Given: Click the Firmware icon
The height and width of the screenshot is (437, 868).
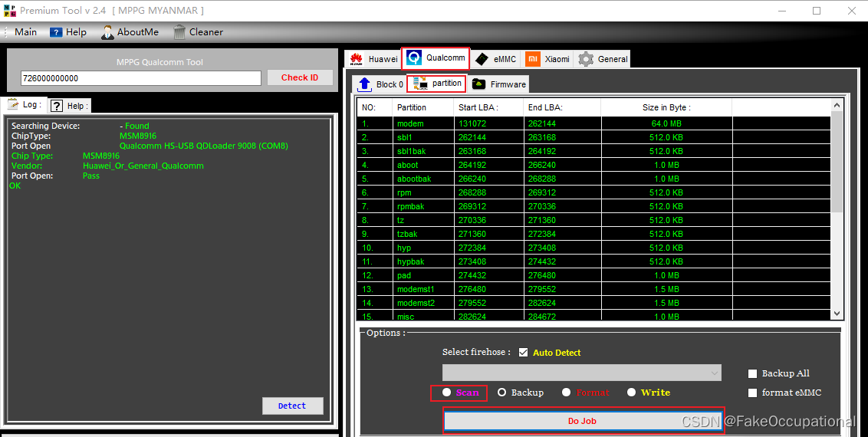Looking at the screenshot, I should [478, 84].
